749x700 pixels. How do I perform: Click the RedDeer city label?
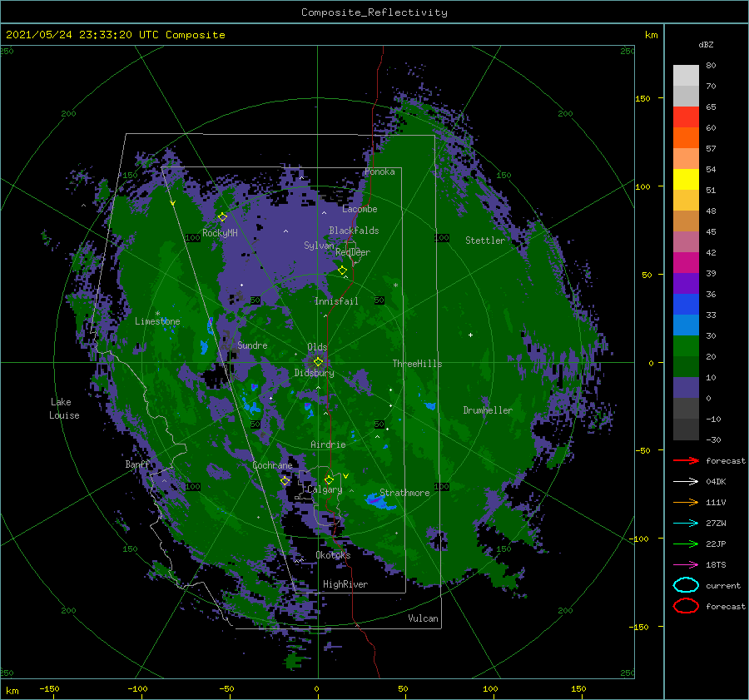[x=353, y=252]
